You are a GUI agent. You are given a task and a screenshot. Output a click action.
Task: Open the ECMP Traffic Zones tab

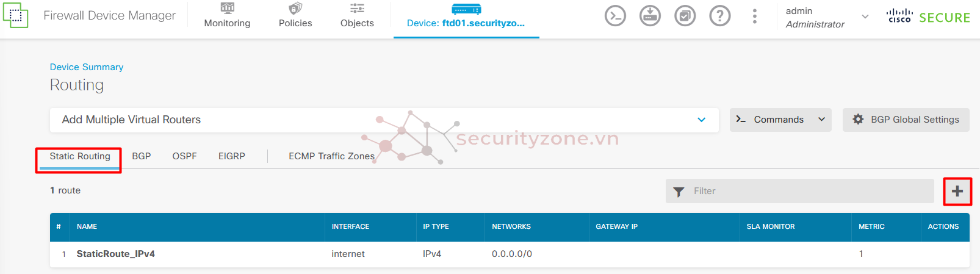[332, 156]
